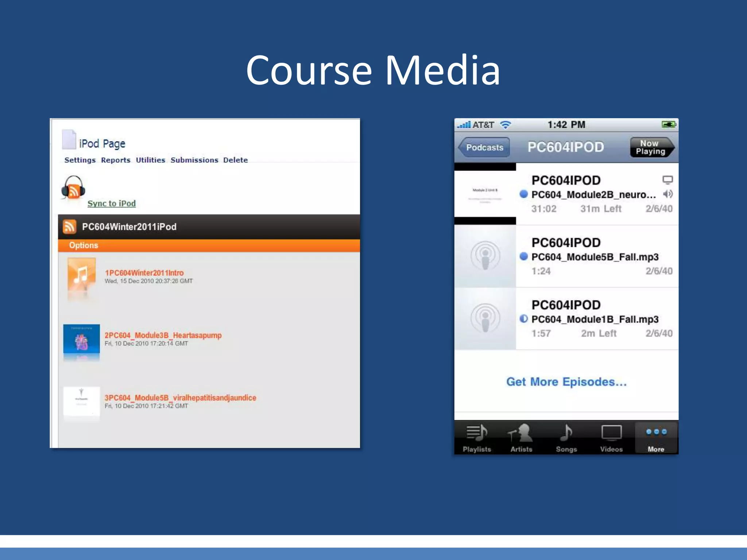This screenshot has height=560, width=747.
Task: Open the Songs tab icon
Action: point(566,438)
